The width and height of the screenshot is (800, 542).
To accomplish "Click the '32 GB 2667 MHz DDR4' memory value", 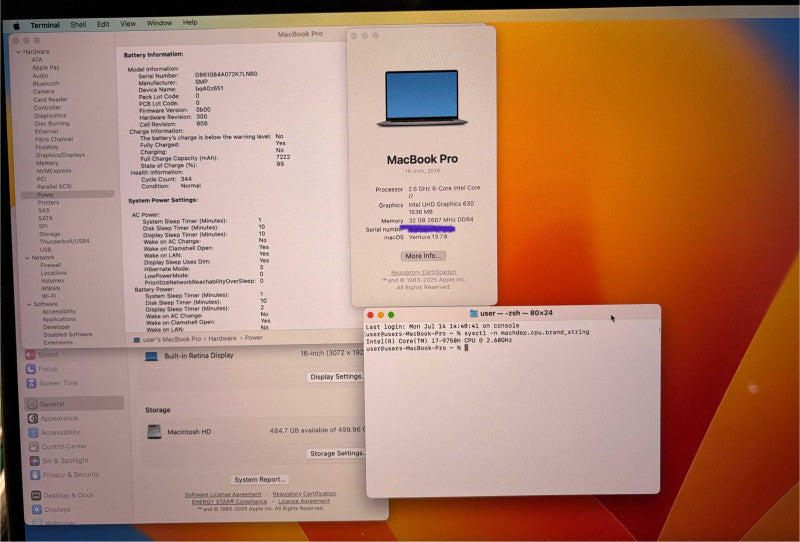I will (441, 220).
